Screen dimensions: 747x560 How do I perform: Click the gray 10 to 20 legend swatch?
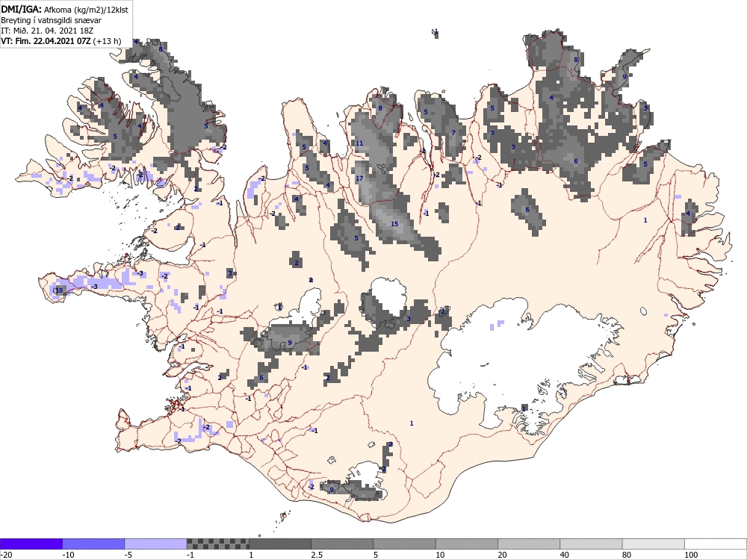[x=467, y=544]
